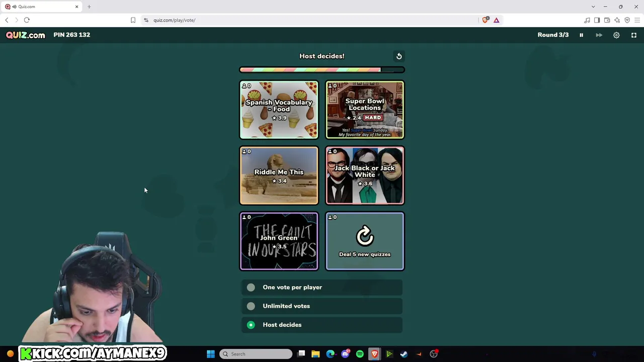Open Discord from the taskbar
The width and height of the screenshot is (644, 362).
tap(345, 354)
